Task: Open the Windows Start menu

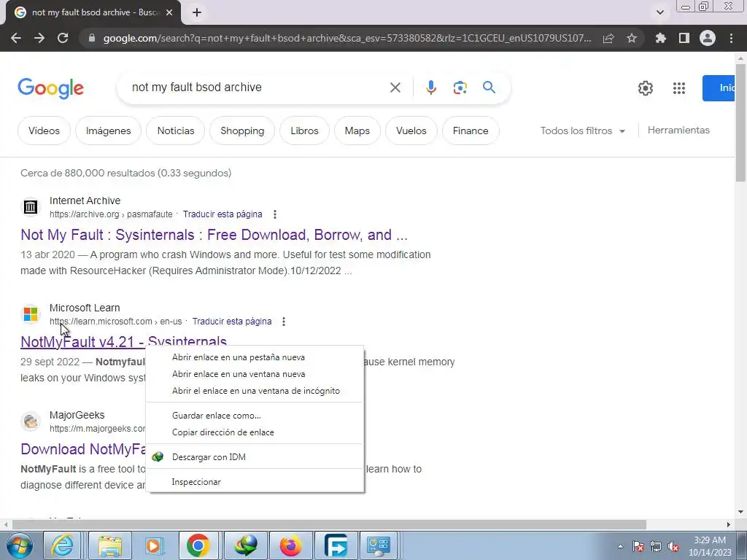Action: tap(20, 545)
